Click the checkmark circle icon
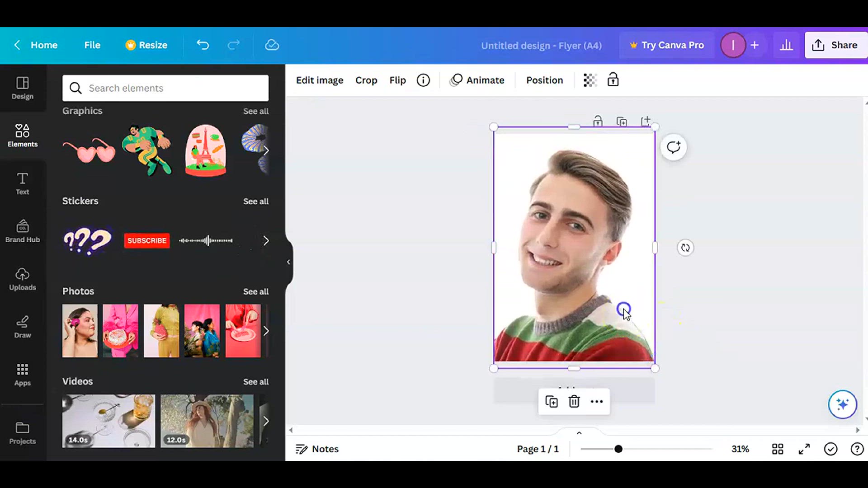 tap(831, 449)
